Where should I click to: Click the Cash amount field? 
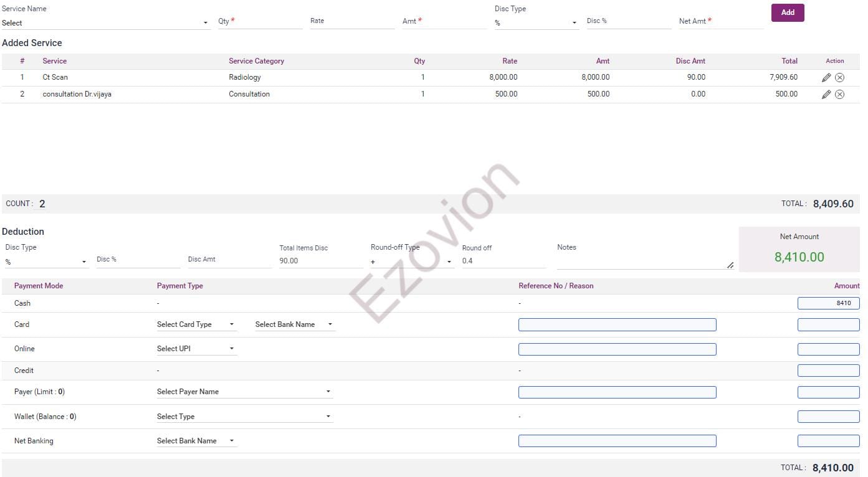click(828, 303)
